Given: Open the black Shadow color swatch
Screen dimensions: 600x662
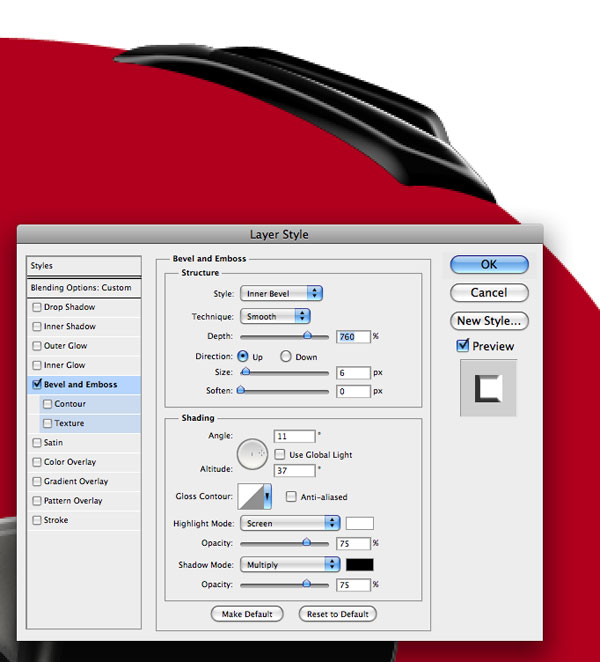Looking at the screenshot, I should (360, 565).
